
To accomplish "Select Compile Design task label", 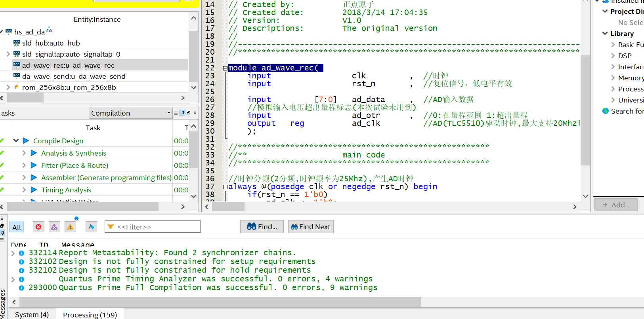I will pyautogui.click(x=58, y=141).
